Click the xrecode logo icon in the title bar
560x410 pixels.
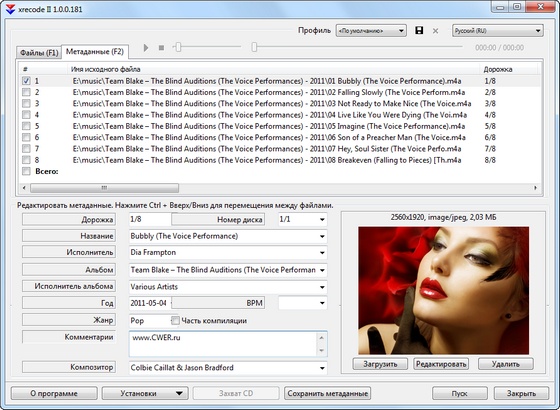tap(10, 9)
